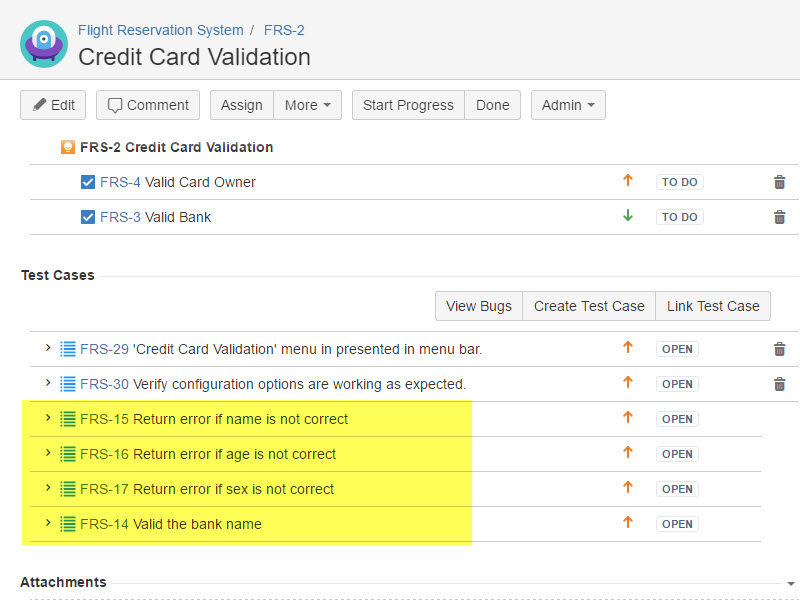Remove test case FRS-29 using trash icon
The width and height of the screenshot is (800, 600).
[x=779, y=349]
